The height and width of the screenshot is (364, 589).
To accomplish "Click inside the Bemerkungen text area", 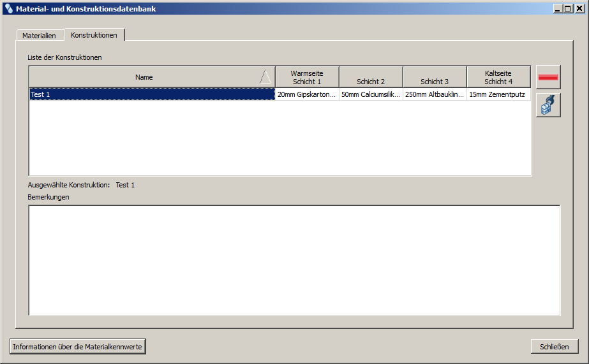I will pos(294,260).
